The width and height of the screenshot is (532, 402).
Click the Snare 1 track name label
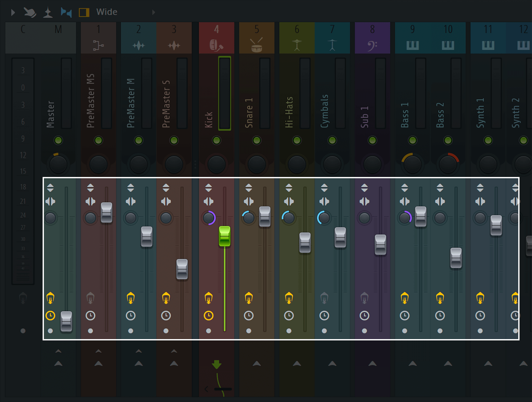tap(249, 113)
